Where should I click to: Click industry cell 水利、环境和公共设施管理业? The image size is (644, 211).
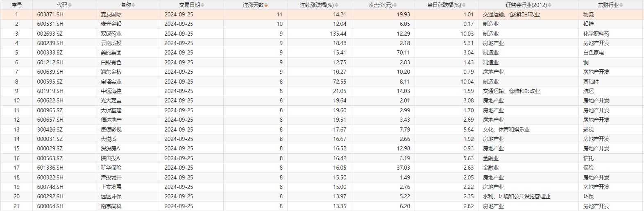coord(517,196)
